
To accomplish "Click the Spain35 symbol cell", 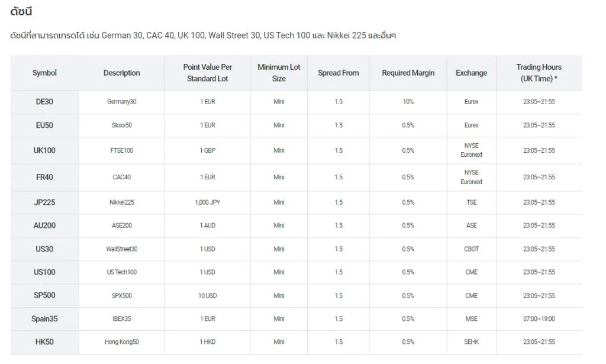I will coord(44,319).
